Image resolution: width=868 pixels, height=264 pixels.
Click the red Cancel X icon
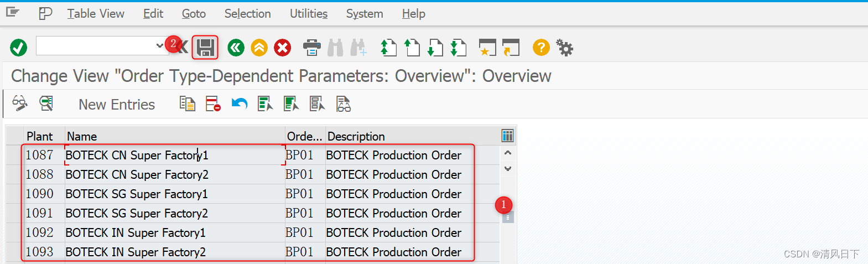(x=283, y=48)
